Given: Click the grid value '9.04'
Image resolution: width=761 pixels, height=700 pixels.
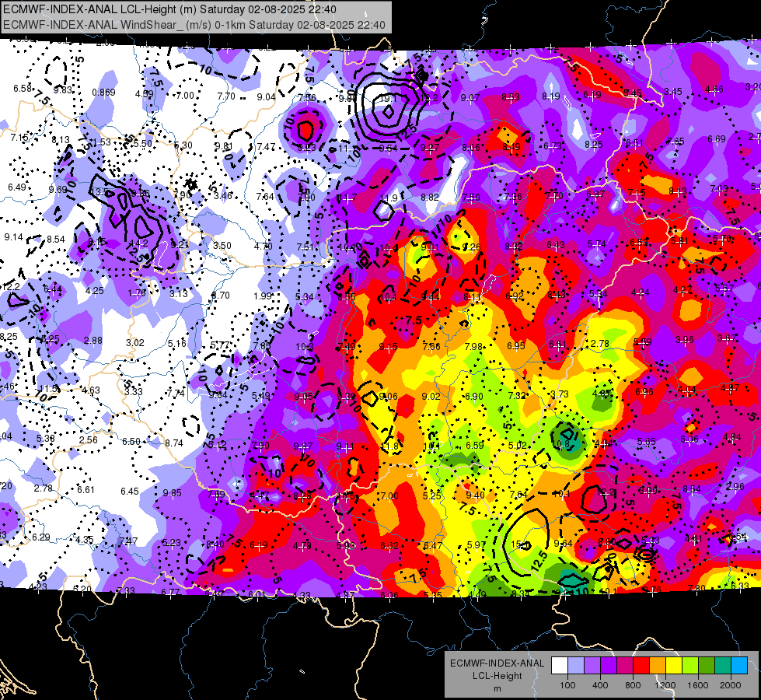Looking at the screenshot, I should click(267, 97).
